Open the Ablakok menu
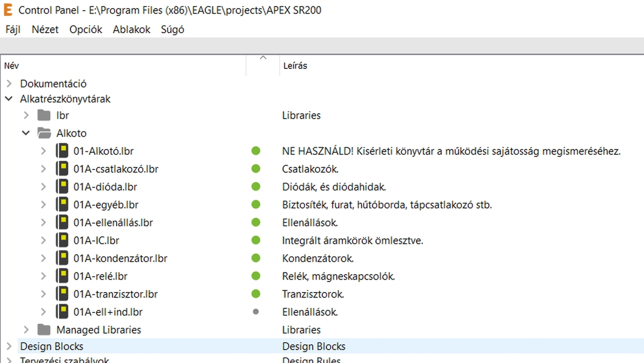The width and height of the screenshot is (644, 363). [132, 29]
